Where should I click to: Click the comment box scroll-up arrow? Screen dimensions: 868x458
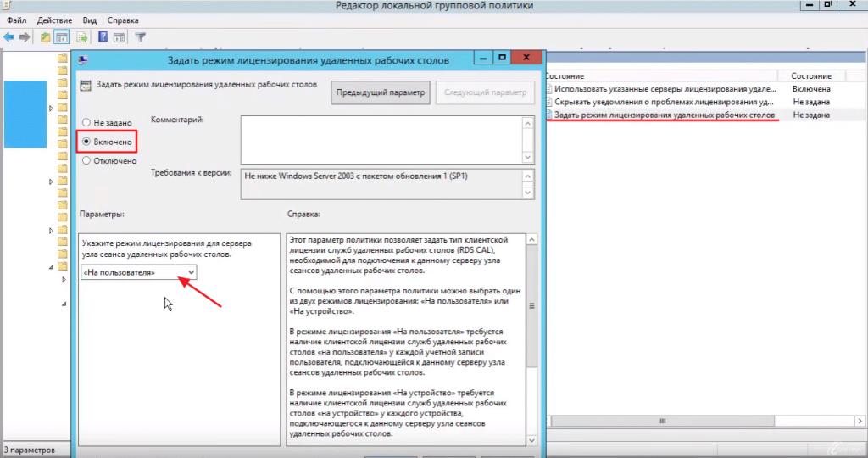click(x=527, y=123)
